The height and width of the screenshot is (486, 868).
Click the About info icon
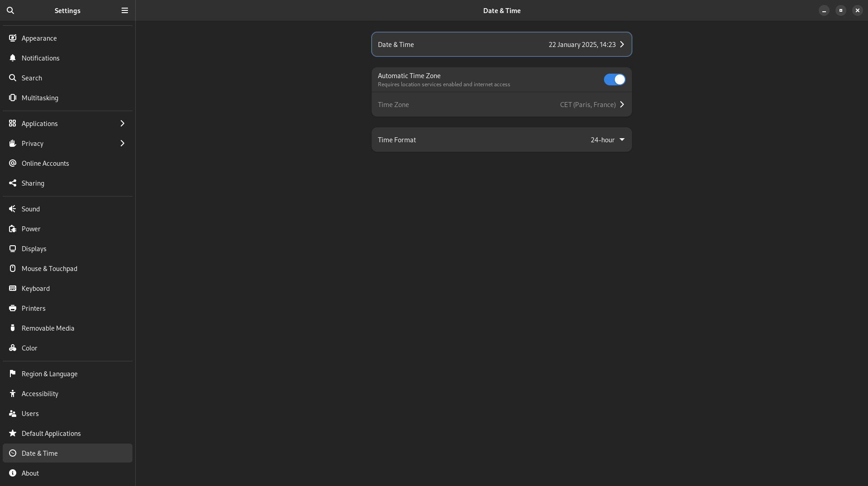pyautogui.click(x=13, y=473)
